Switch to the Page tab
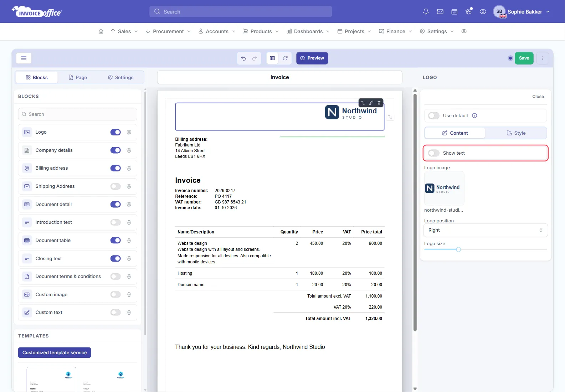This screenshot has height=392, width=565. [x=78, y=77]
